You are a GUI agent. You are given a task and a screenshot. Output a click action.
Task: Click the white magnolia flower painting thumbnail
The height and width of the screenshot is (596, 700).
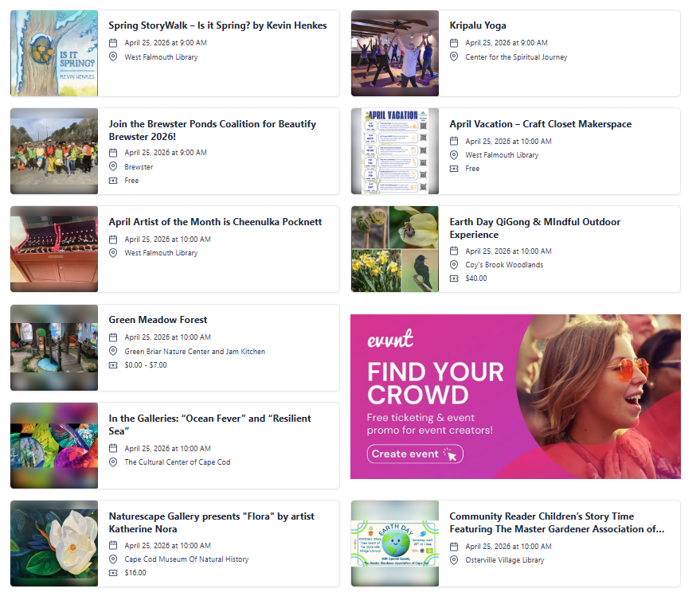[x=54, y=543]
